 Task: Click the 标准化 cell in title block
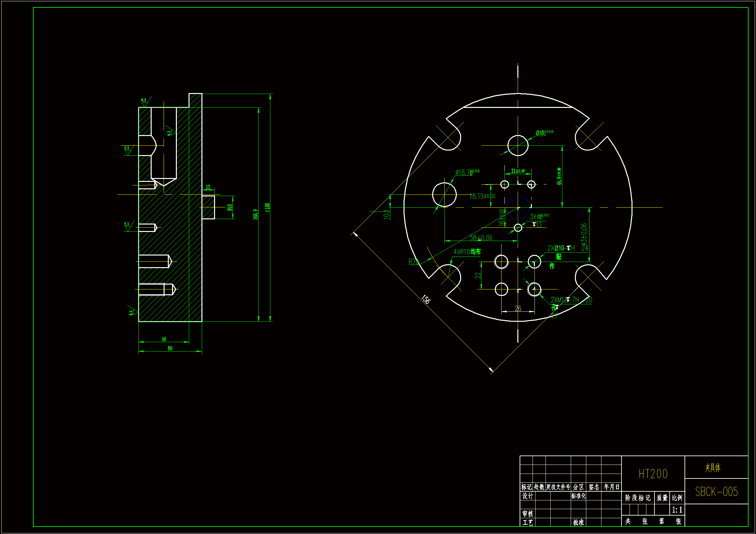[x=578, y=496]
